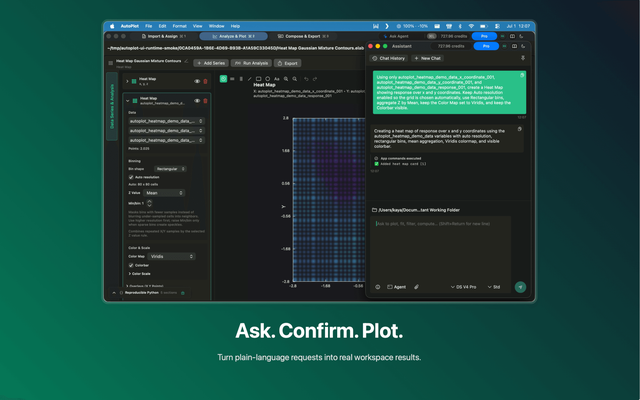Click the emoji face icon in Assistant
640x400 pixels.
click(378, 287)
